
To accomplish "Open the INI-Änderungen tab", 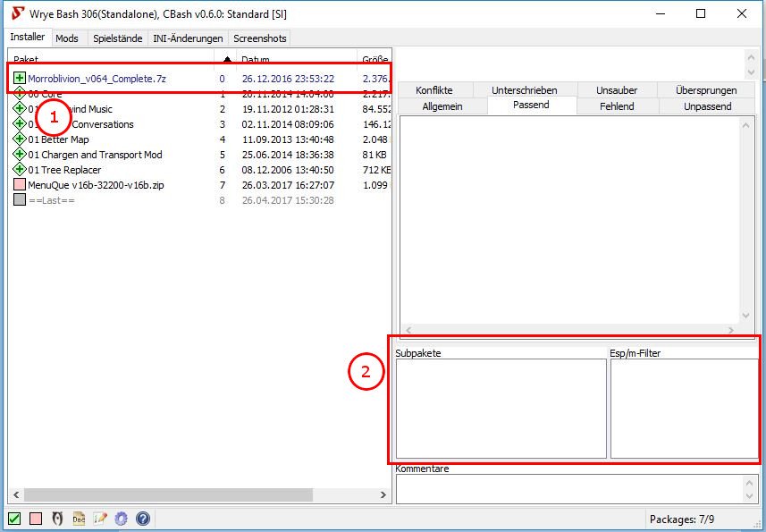I will click(x=188, y=38).
